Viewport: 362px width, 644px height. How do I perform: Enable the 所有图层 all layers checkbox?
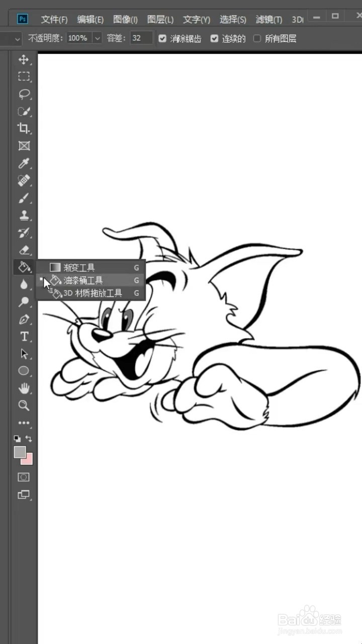click(257, 38)
